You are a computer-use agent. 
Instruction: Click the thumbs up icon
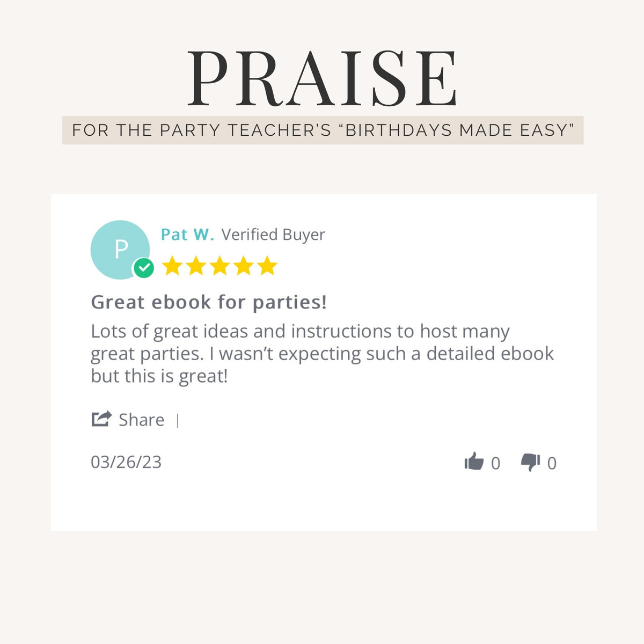(x=474, y=461)
